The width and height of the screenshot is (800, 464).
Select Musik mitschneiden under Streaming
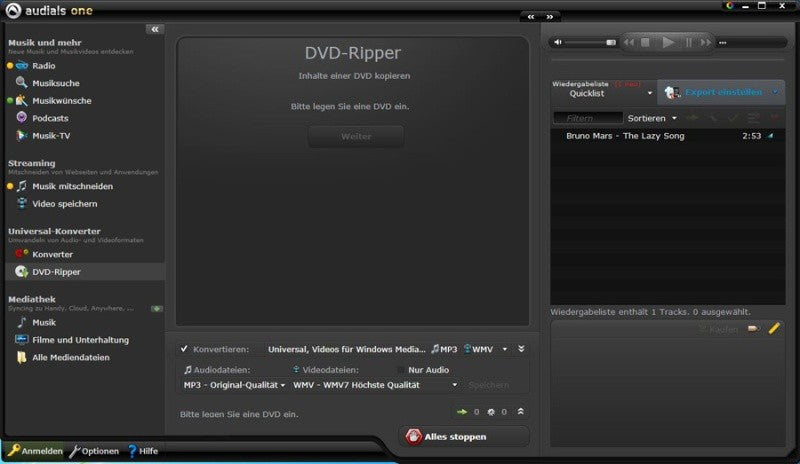click(x=72, y=186)
